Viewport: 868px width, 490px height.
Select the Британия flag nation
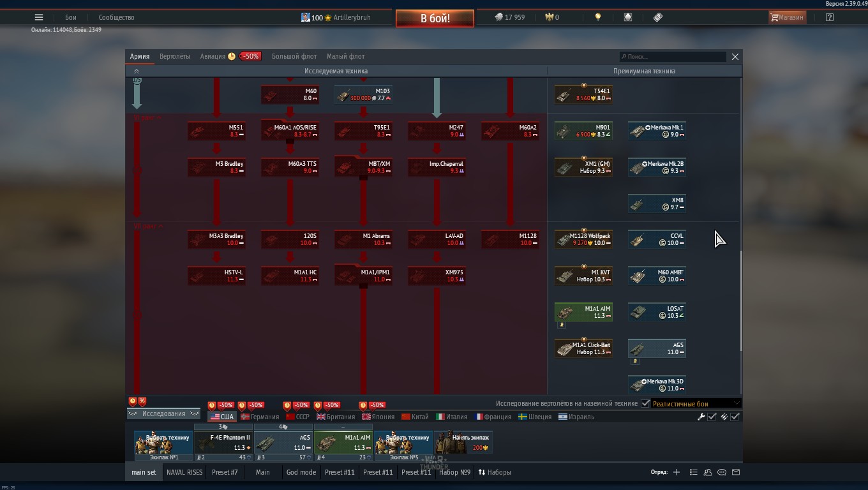(336, 417)
